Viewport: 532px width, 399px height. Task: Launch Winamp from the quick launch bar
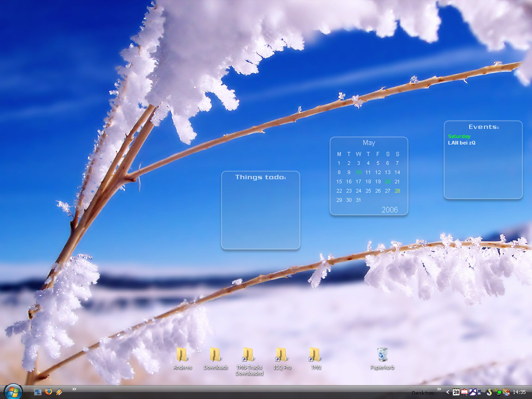coord(59,392)
